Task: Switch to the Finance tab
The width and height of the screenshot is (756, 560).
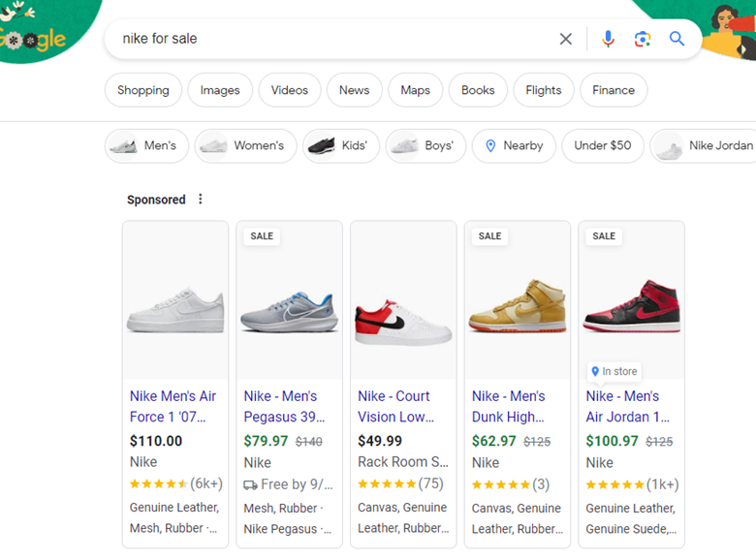Action: (x=614, y=90)
